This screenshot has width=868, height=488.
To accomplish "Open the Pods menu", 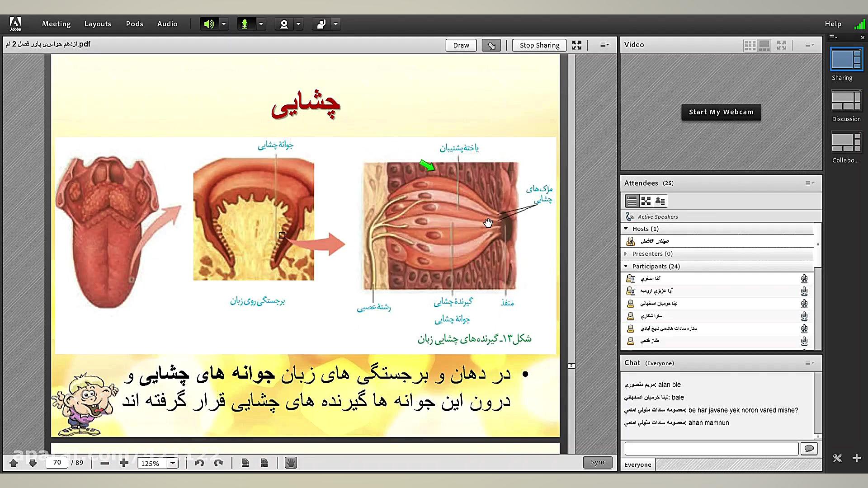I will pos(134,24).
